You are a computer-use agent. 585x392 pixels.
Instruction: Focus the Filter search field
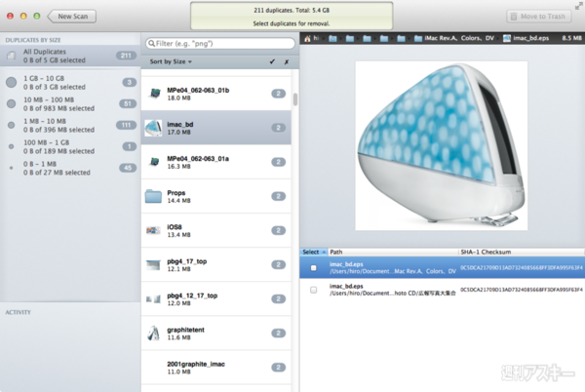220,44
